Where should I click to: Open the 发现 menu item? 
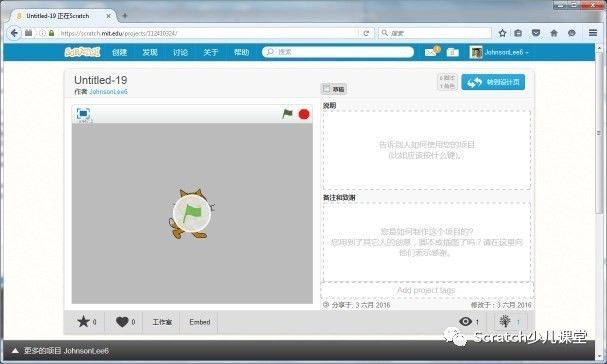[150, 52]
